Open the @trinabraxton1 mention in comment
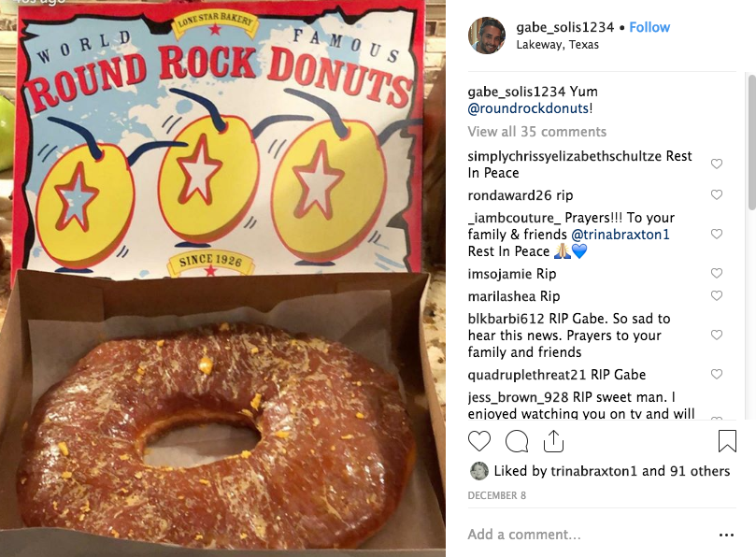 tap(620, 235)
